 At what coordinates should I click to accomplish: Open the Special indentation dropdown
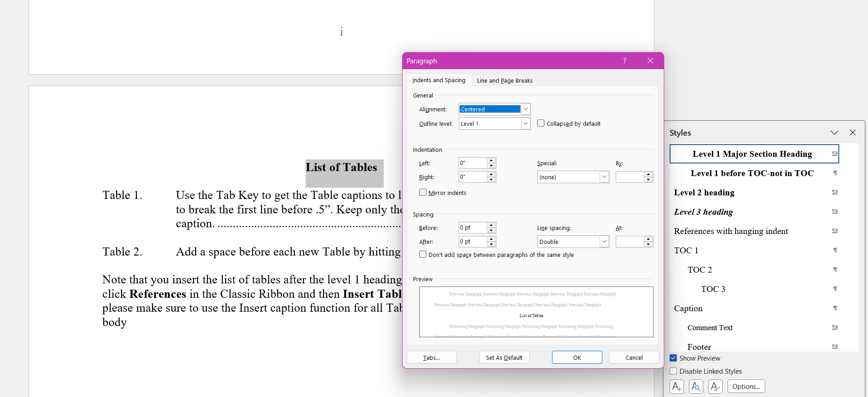(604, 177)
